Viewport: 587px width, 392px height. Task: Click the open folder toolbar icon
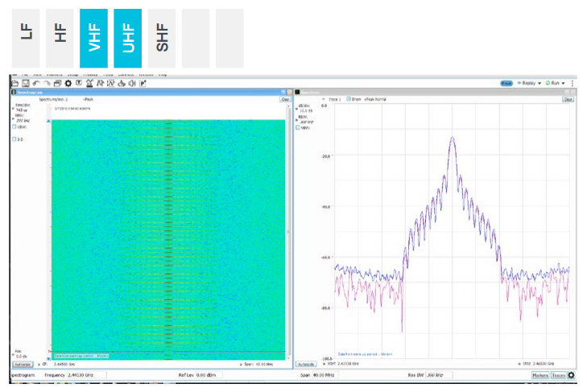point(14,83)
